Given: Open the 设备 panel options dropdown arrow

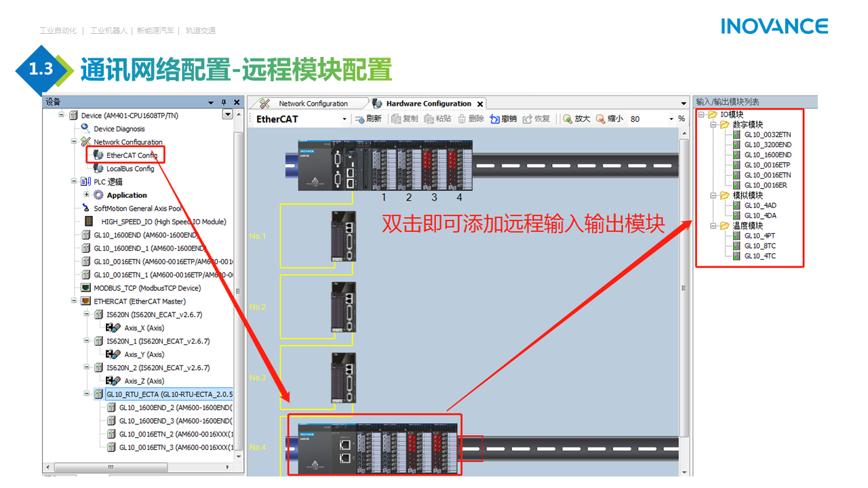Looking at the screenshot, I should pos(211,102).
